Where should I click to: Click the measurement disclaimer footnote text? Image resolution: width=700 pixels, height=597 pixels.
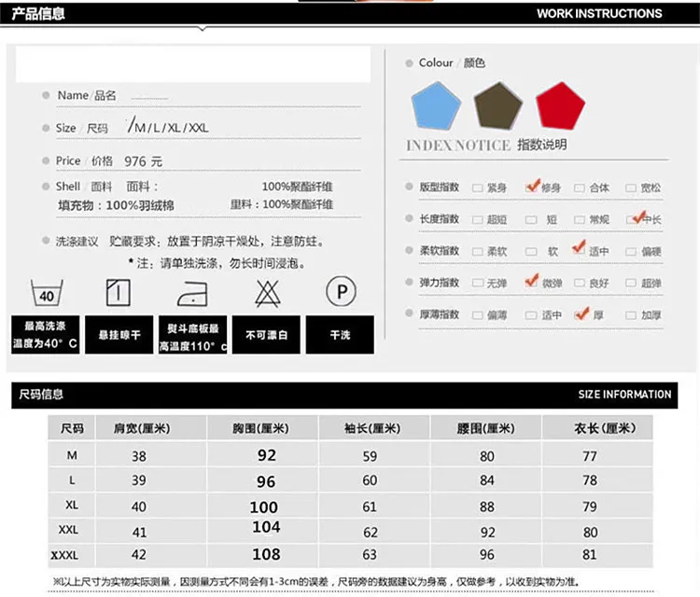tap(316, 582)
